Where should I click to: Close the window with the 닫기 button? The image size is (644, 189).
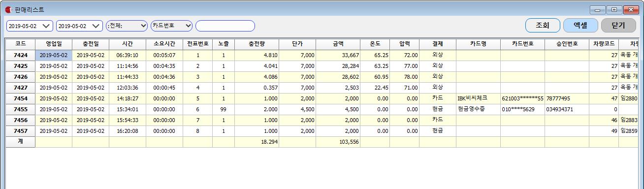pos(618,26)
